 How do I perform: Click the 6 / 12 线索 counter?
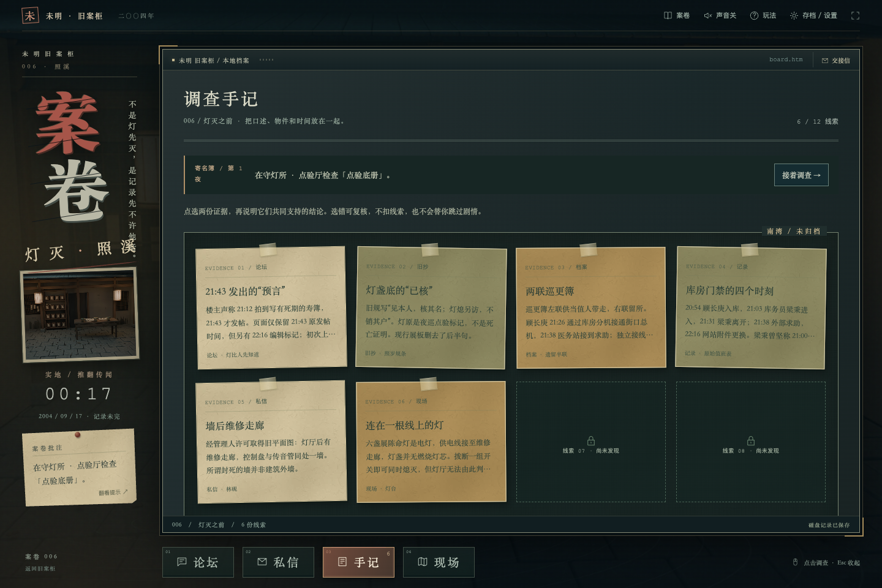817,121
